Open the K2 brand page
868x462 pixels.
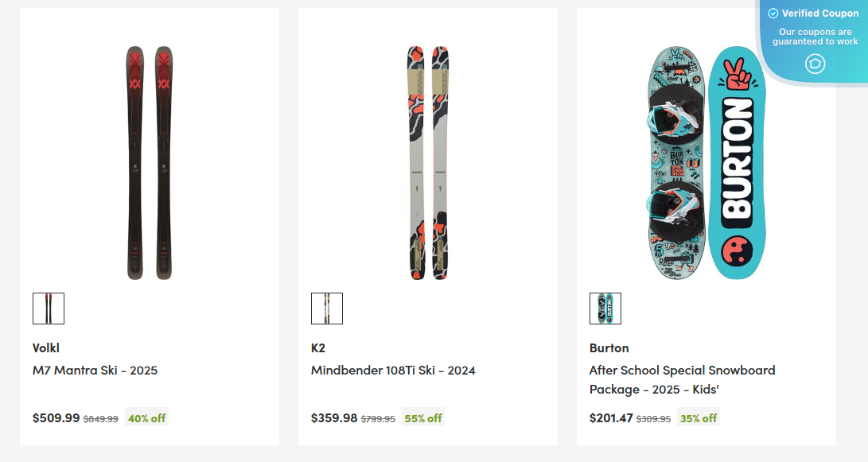click(x=317, y=347)
